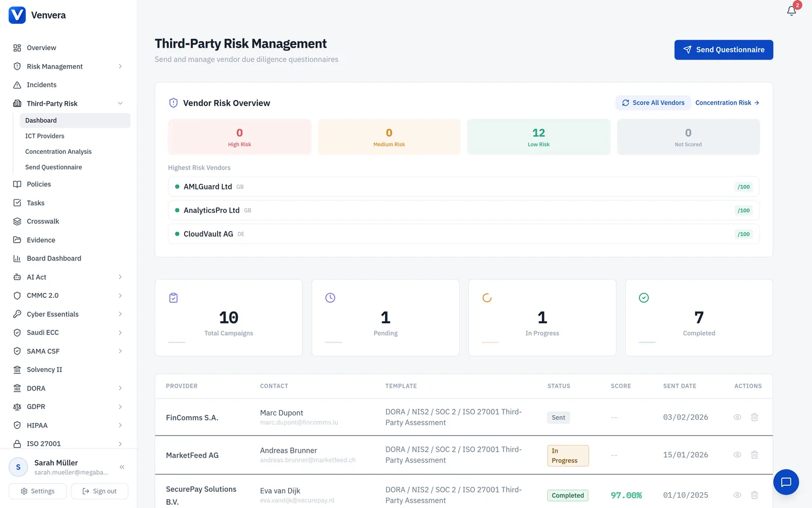This screenshot has height=508, width=812.
Task: View the MarketFeed AG questionnaire eye icon
Action: 737,455
